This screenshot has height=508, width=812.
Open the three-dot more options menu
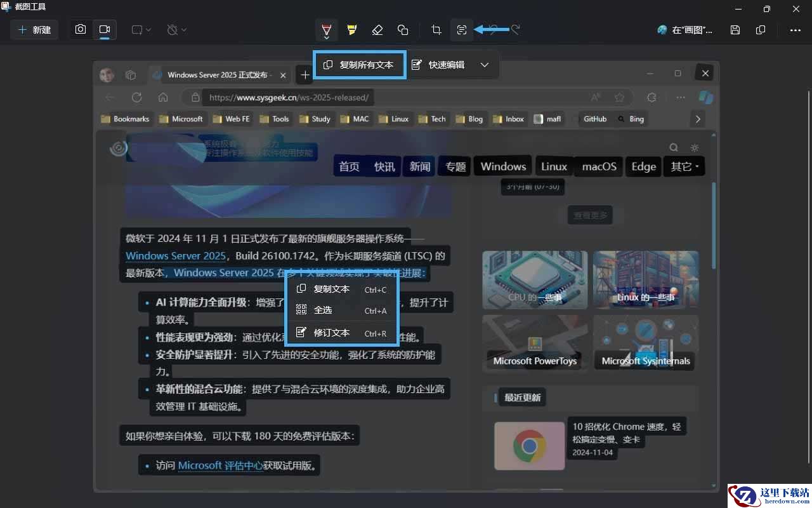[796, 30]
